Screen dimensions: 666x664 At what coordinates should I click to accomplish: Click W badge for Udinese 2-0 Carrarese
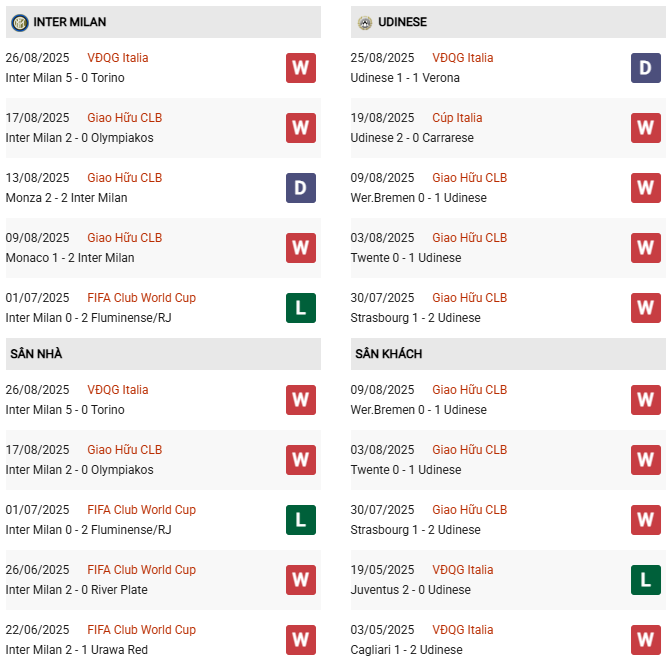click(x=645, y=128)
